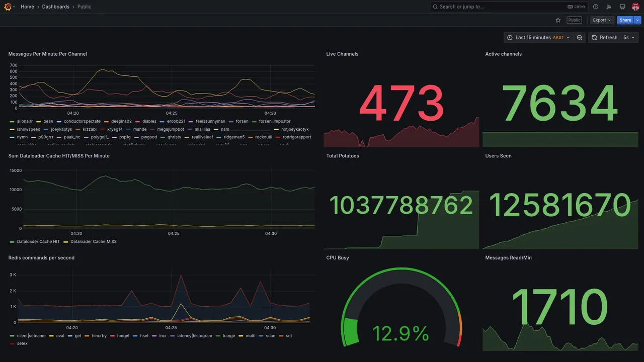This screenshot has width=644, height=362.
Task: Toggle the hmget legend color swatch
Action: coord(113,336)
